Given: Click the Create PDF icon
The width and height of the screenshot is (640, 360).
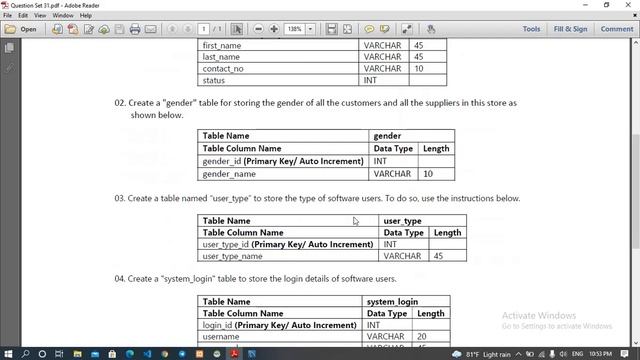Looking at the screenshot, I should click(x=73, y=29).
